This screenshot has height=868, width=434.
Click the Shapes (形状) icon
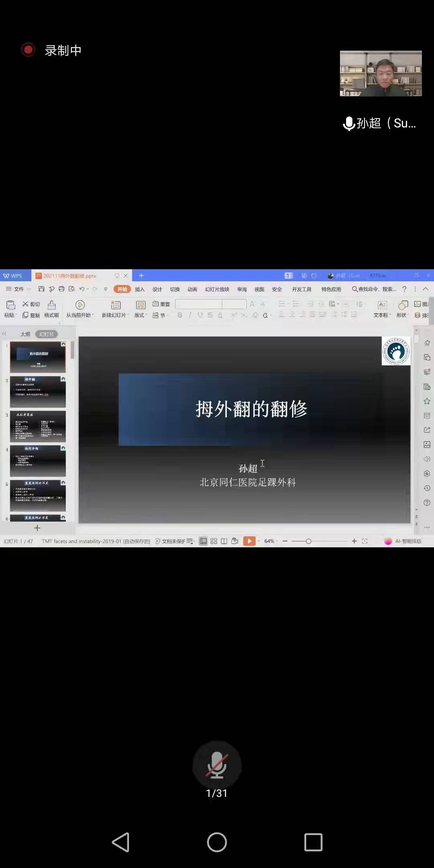click(x=403, y=305)
